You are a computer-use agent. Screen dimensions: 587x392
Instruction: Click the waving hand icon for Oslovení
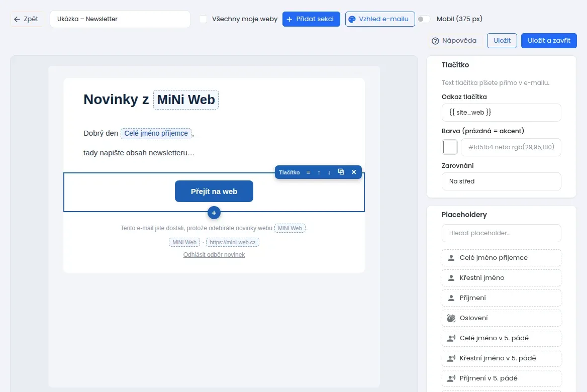pos(451,318)
